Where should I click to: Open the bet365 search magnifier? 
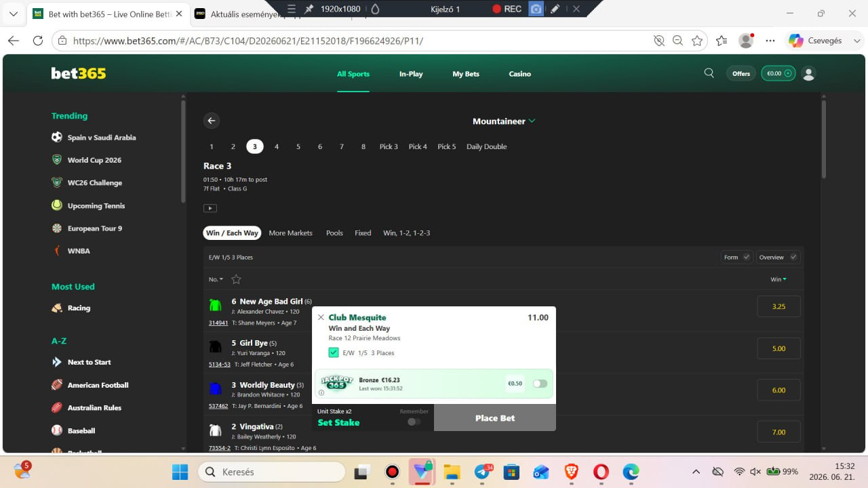point(709,73)
